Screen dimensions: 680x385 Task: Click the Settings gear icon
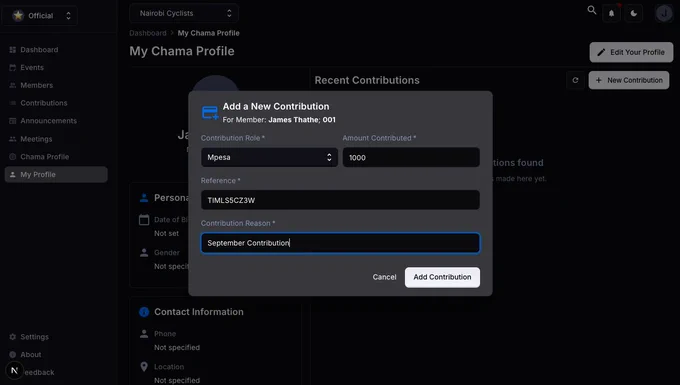[13, 337]
